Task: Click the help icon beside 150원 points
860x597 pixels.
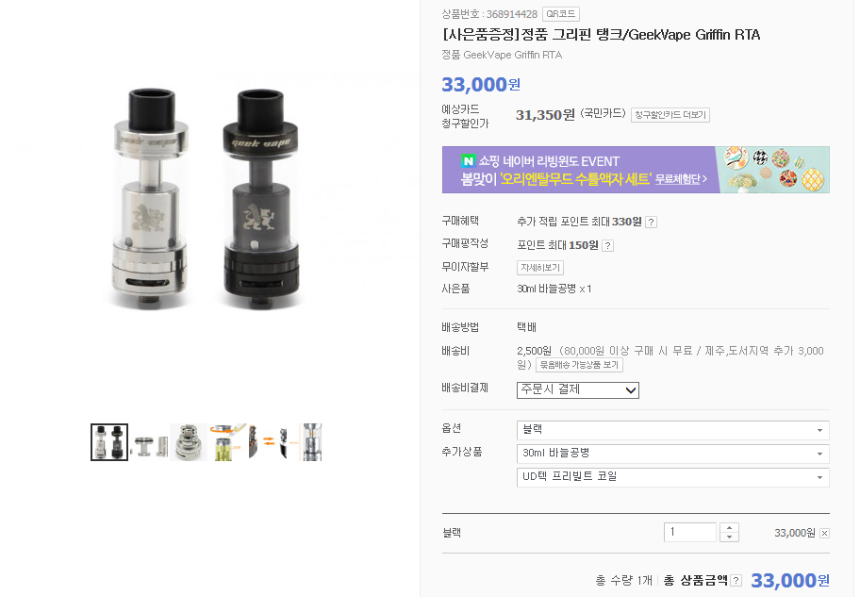Action: pyautogui.click(x=608, y=246)
